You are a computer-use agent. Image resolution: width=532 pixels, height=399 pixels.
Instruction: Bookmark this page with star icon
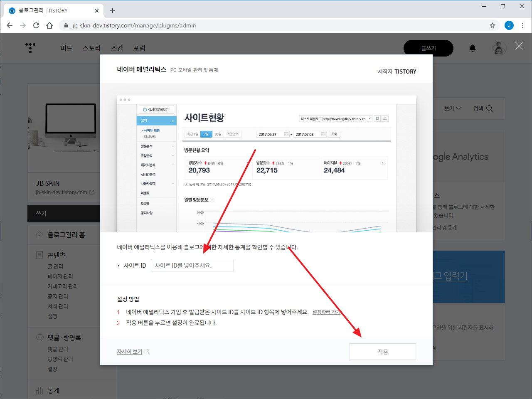pos(493,25)
